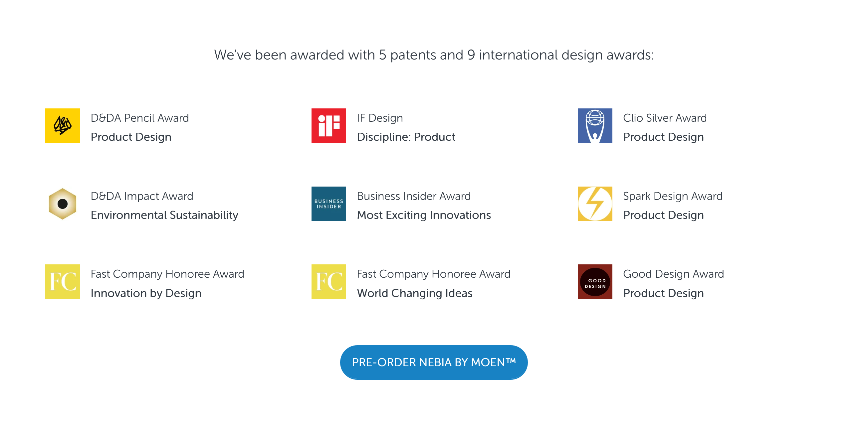This screenshot has height=429, width=868.
Task: Click the "Most Exciting Innovations" text
Action: pyautogui.click(x=424, y=215)
